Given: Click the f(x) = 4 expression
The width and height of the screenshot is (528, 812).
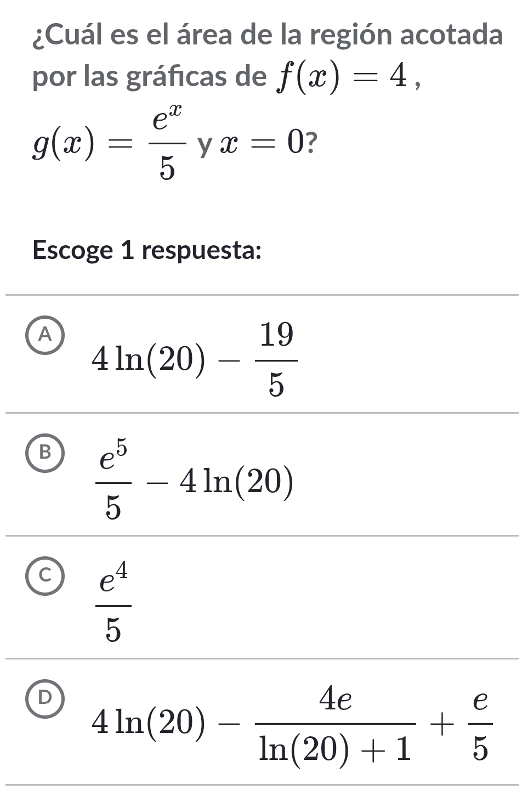Looking at the screenshot, I should pos(343,78).
